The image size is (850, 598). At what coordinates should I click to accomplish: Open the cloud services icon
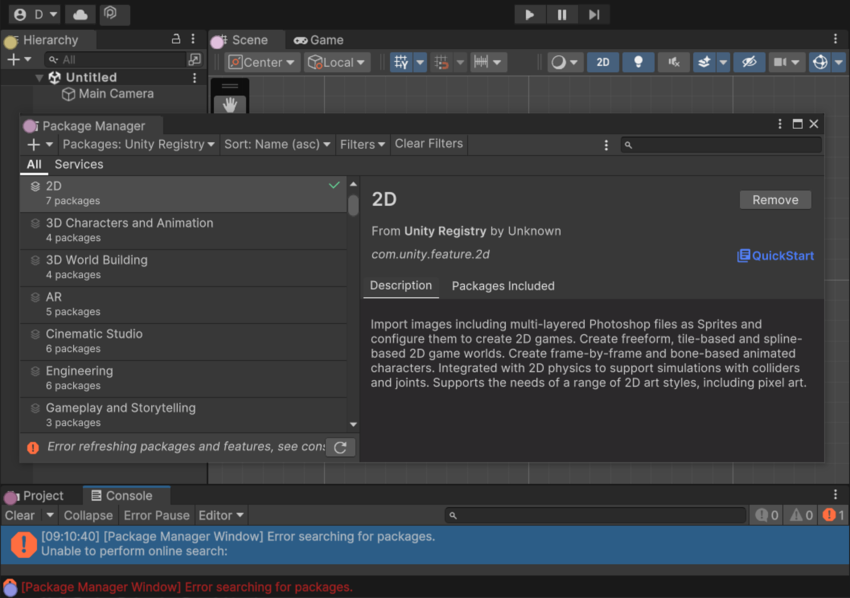[x=80, y=15]
